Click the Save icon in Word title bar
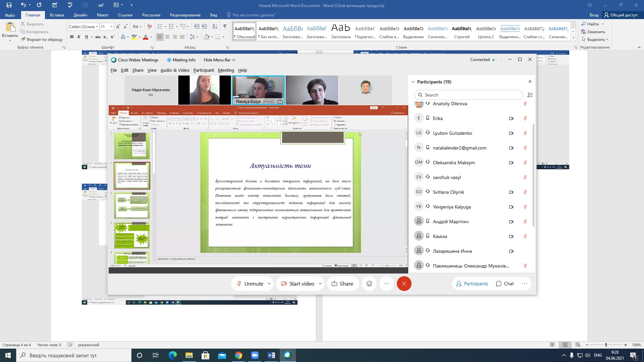This screenshot has width=644, height=362. (x=9, y=5)
